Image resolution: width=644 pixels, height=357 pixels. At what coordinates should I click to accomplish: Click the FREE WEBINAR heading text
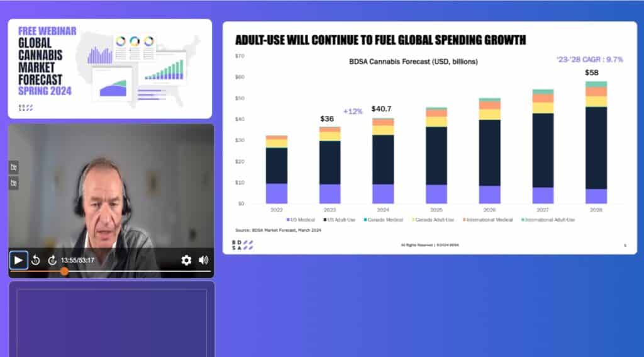47,31
